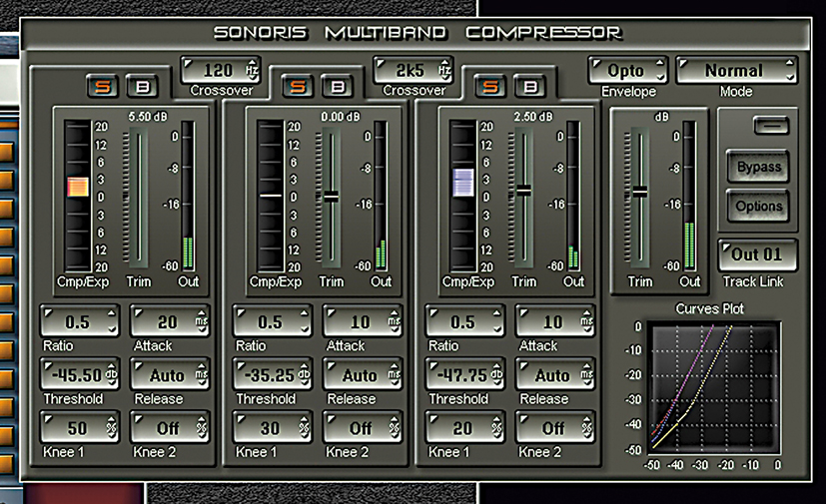Click the mid band Knee 1 value 30
Image resolution: width=826 pixels, height=504 pixels.
(273, 428)
